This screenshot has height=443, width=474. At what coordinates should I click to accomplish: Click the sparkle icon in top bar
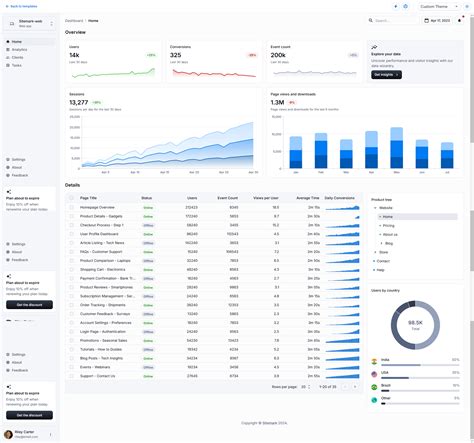[x=396, y=6]
